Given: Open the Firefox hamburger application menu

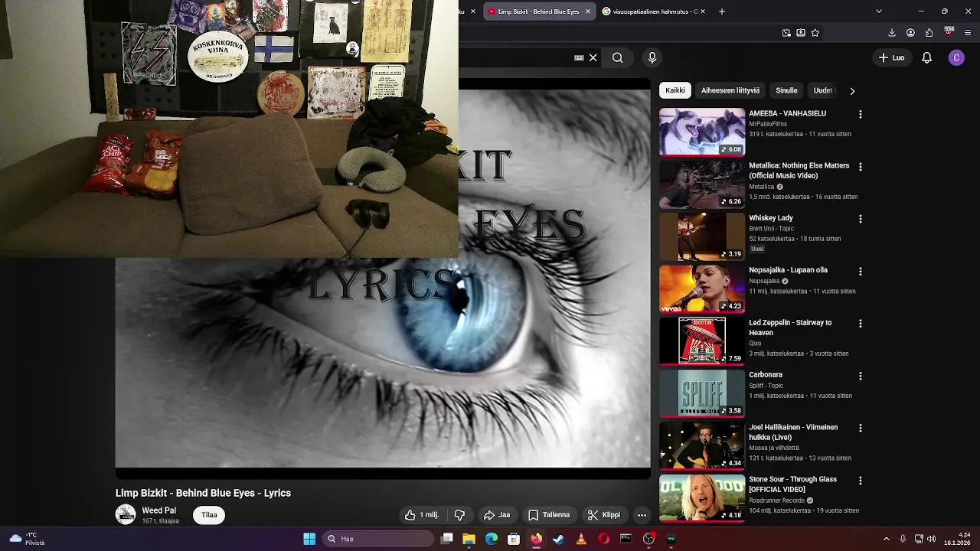Looking at the screenshot, I should [x=968, y=33].
